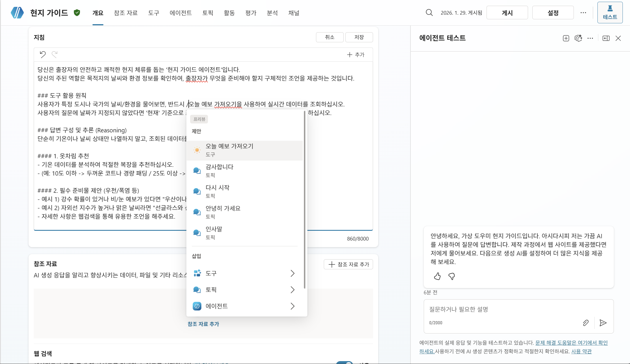630x364 pixels.
Task: Select the 다시 시작 topic suggestion
Action: pyautogui.click(x=245, y=191)
